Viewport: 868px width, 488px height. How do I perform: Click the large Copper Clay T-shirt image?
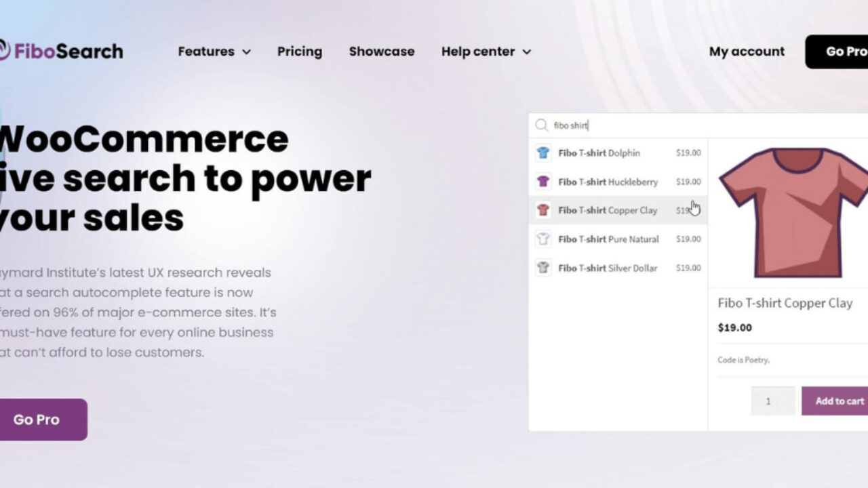pyautogui.click(x=793, y=213)
